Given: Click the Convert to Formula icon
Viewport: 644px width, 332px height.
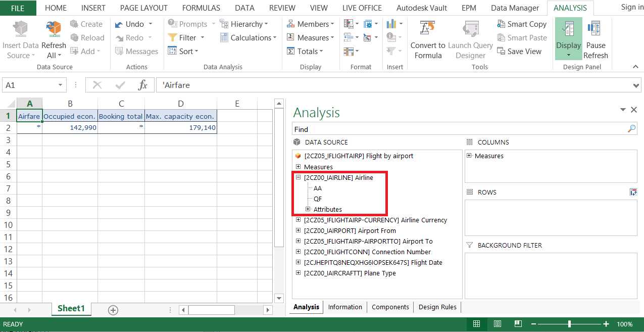Looking at the screenshot, I should (428, 29).
